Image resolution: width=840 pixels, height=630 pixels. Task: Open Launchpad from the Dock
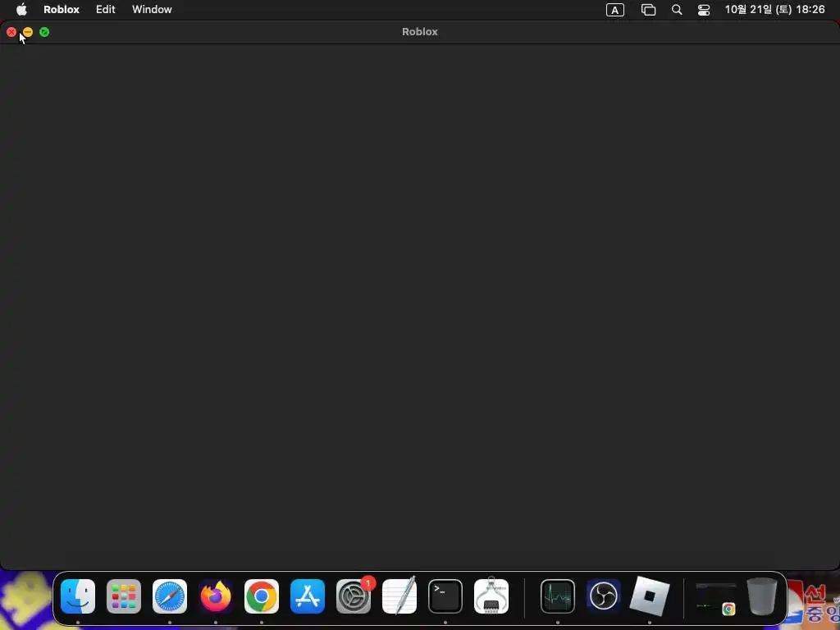coord(124,596)
